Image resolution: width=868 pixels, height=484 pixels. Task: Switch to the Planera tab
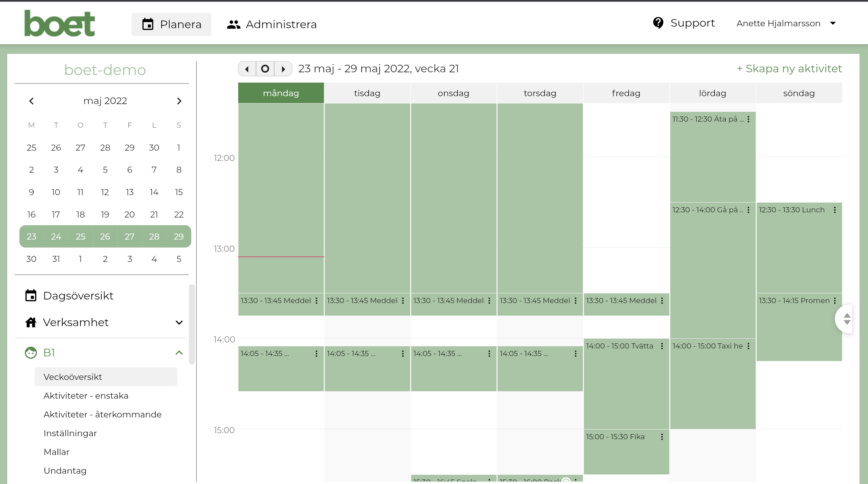172,24
